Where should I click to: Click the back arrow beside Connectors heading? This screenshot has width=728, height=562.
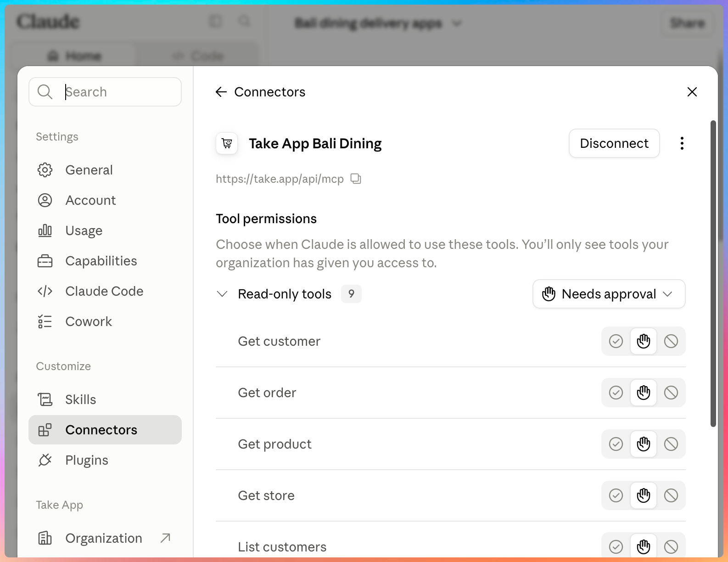tap(221, 92)
